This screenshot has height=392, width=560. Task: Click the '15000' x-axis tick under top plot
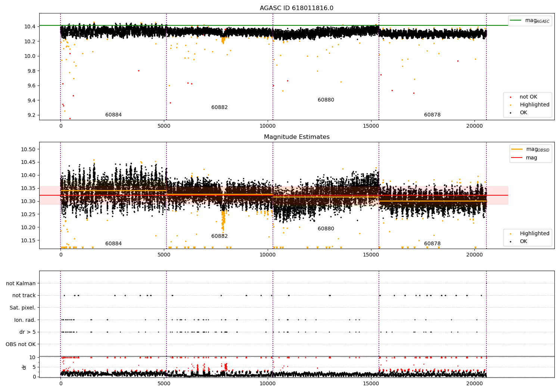point(371,127)
